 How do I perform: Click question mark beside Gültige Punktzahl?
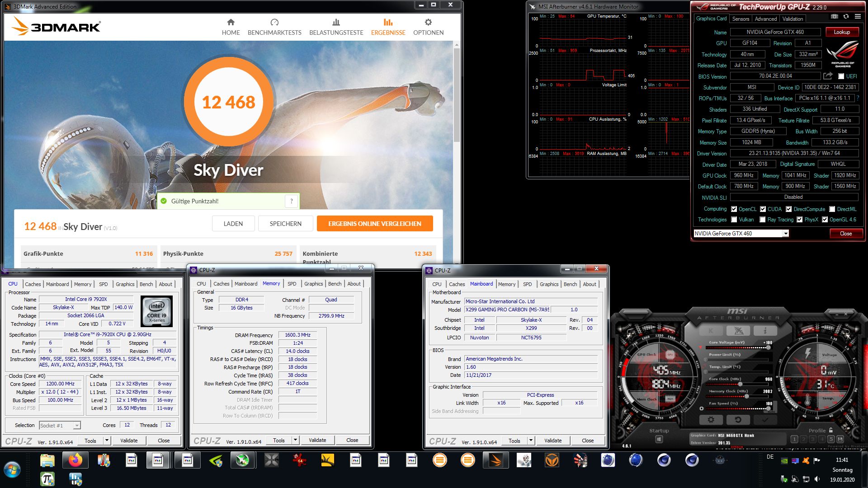[292, 201]
